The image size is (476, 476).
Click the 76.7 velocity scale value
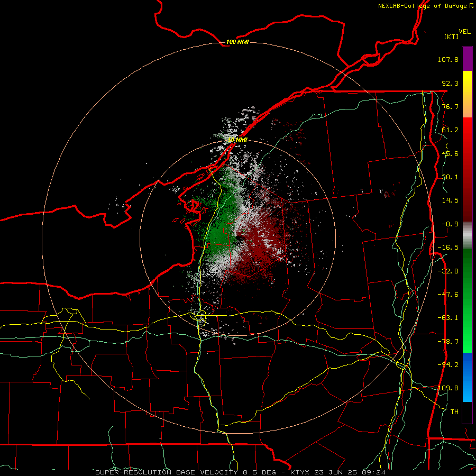[x=450, y=106]
